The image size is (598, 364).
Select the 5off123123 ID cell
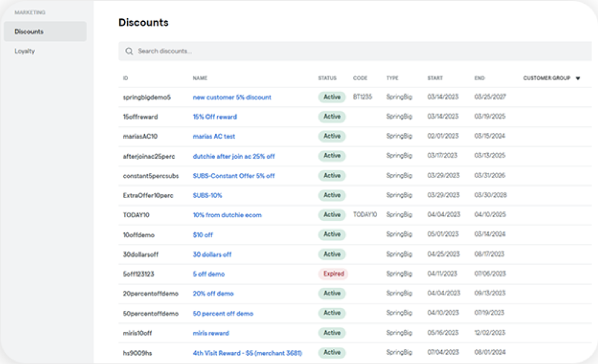tap(138, 274)
